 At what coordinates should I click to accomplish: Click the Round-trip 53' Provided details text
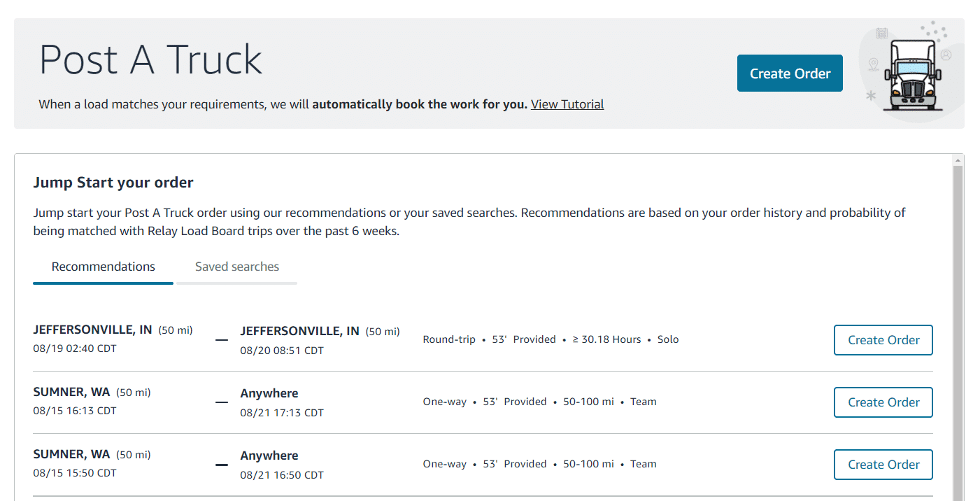click(489, 339)
